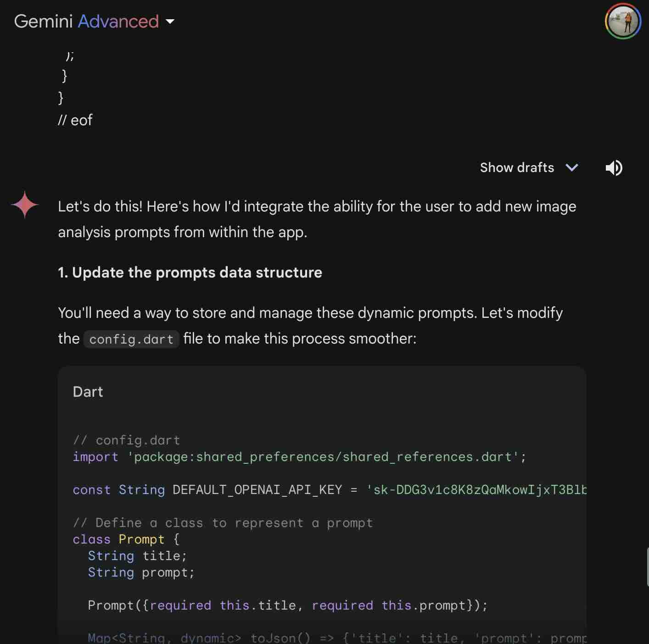Click the 'String prompt;' code line
Screen dimensions: 649x644
[x=141, y=572]
